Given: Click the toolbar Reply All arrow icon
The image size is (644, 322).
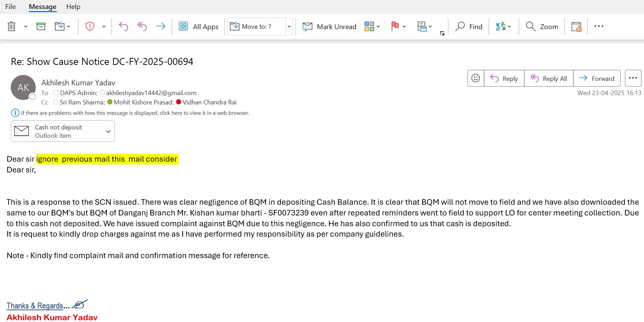Looking at the screenshot, I should (x=142, y=26).
